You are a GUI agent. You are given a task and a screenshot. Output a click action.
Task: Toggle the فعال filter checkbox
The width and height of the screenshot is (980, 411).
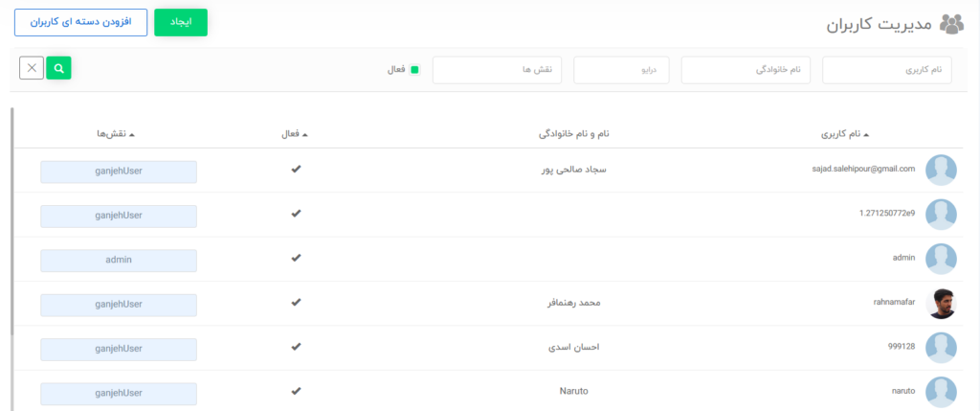coord(414,69)
